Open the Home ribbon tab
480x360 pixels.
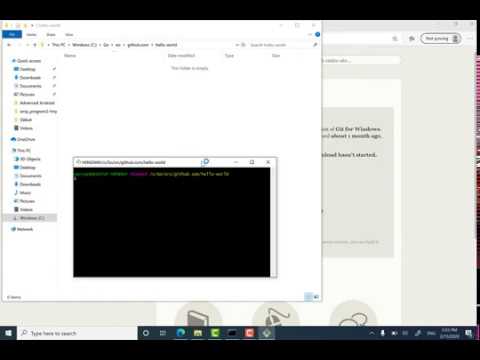(31, 35)
